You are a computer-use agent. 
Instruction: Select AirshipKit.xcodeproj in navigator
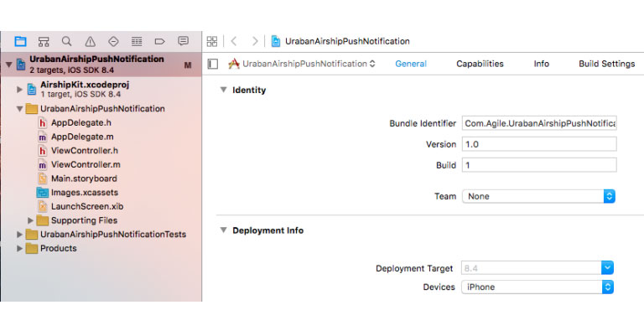(x=85, y=89)
